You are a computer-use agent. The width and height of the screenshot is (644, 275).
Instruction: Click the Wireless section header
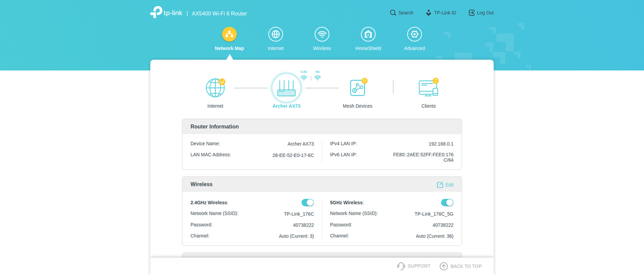point(322,184)
